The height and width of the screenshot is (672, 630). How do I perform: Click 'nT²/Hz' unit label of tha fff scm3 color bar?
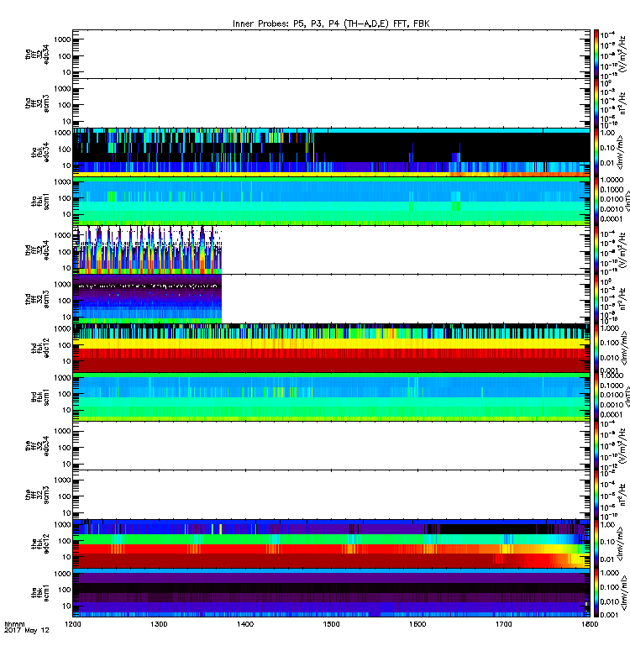point(623,103)
